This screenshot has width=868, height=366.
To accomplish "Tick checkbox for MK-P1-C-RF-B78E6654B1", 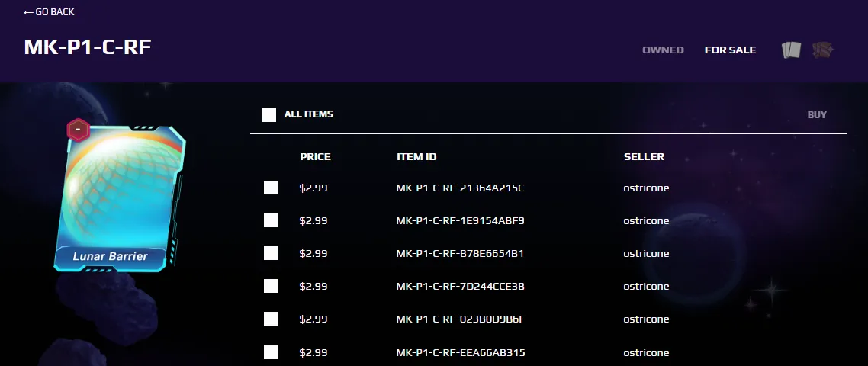I will click(x=271, y=253).
